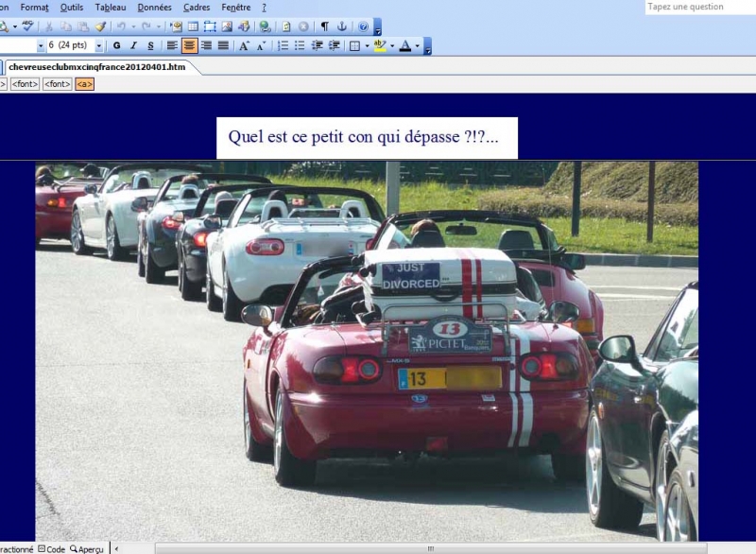
Task: Select the Format Painter brush
Action: click(x=100, y=26)
